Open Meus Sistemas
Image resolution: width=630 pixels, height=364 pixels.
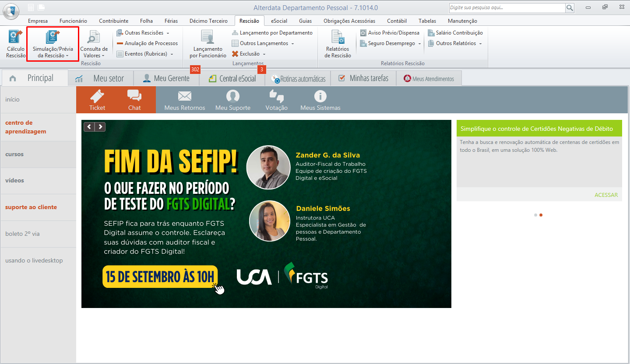(320, 100)
